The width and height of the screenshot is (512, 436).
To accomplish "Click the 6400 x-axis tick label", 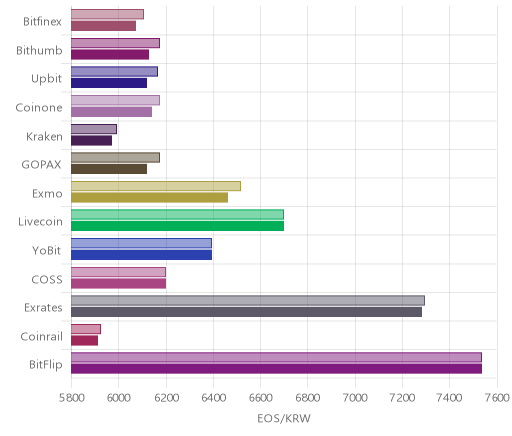I will 214,398.
